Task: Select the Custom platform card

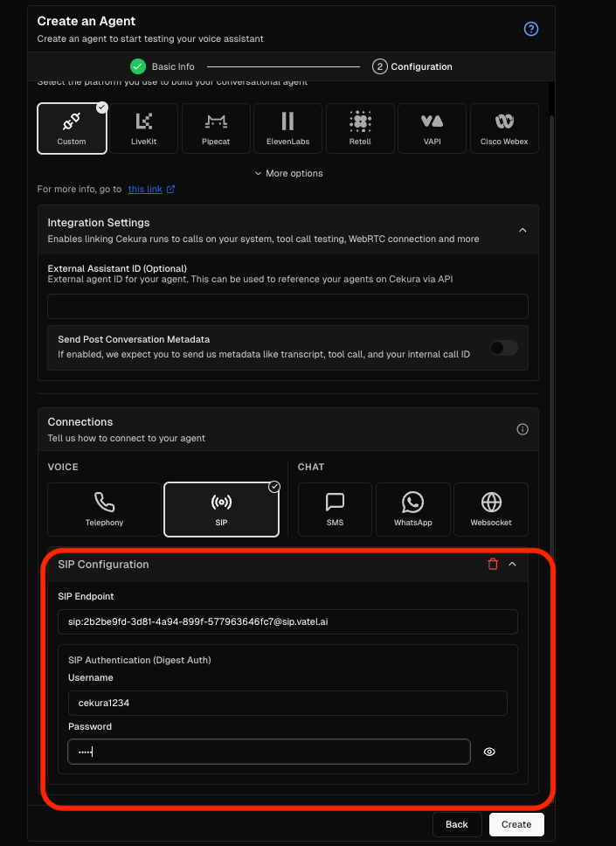Action: (x=72, y=128)
